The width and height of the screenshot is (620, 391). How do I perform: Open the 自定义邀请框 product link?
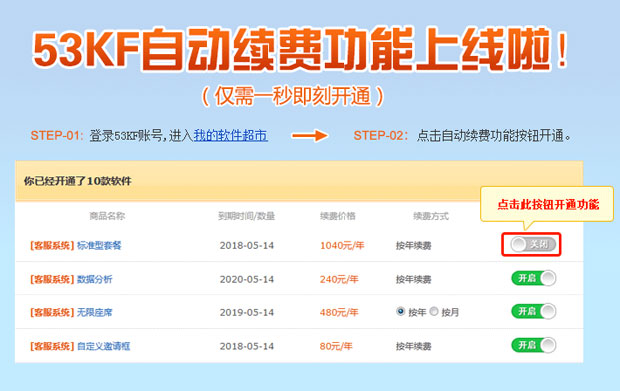pos(104,346)
